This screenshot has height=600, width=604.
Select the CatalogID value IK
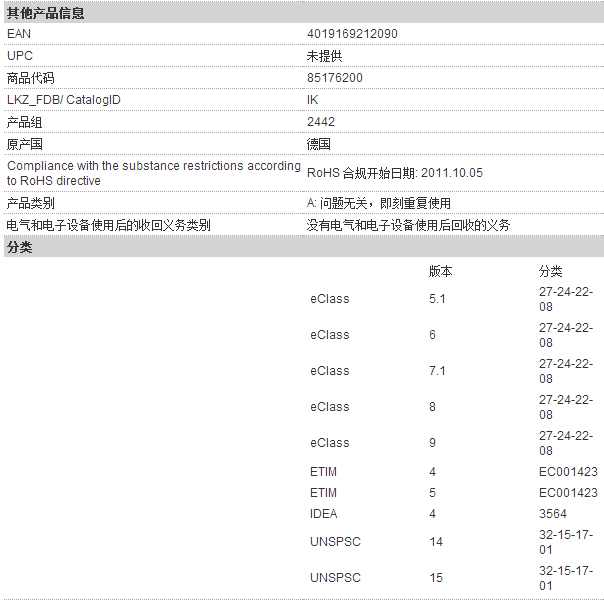click(312, 100)
